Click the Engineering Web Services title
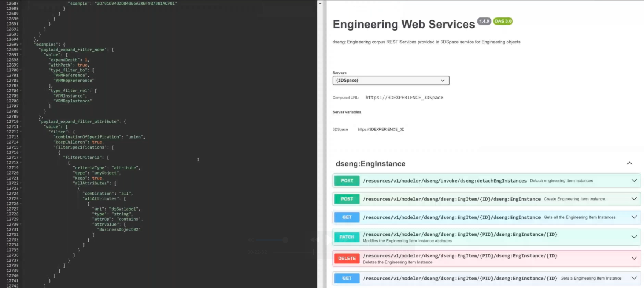644x288 pixels. coord(404,24)
